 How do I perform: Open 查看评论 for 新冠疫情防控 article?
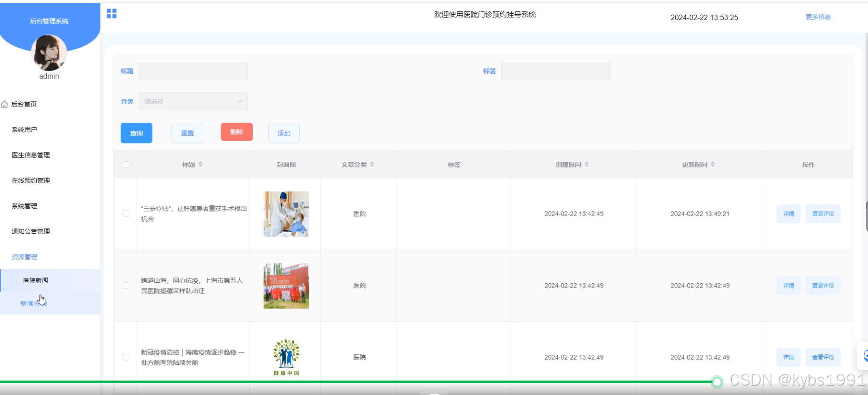(823, 357)
